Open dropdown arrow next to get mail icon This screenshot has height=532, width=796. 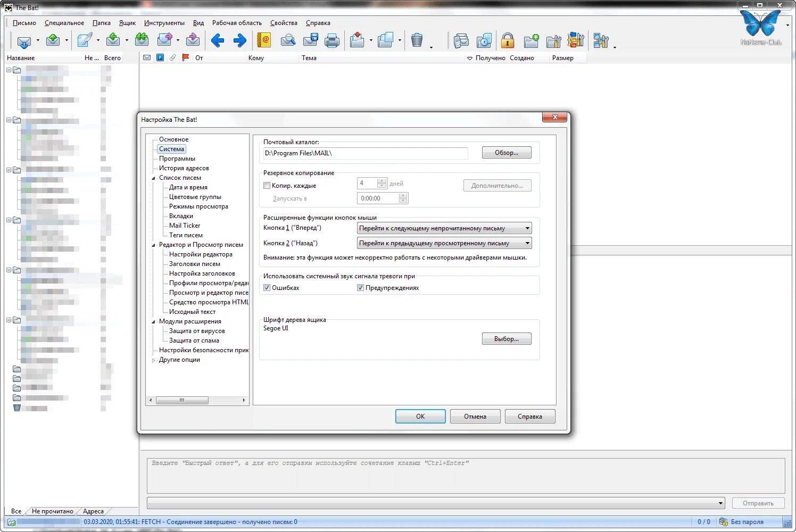pyautogui.click(x=38, y=40)
